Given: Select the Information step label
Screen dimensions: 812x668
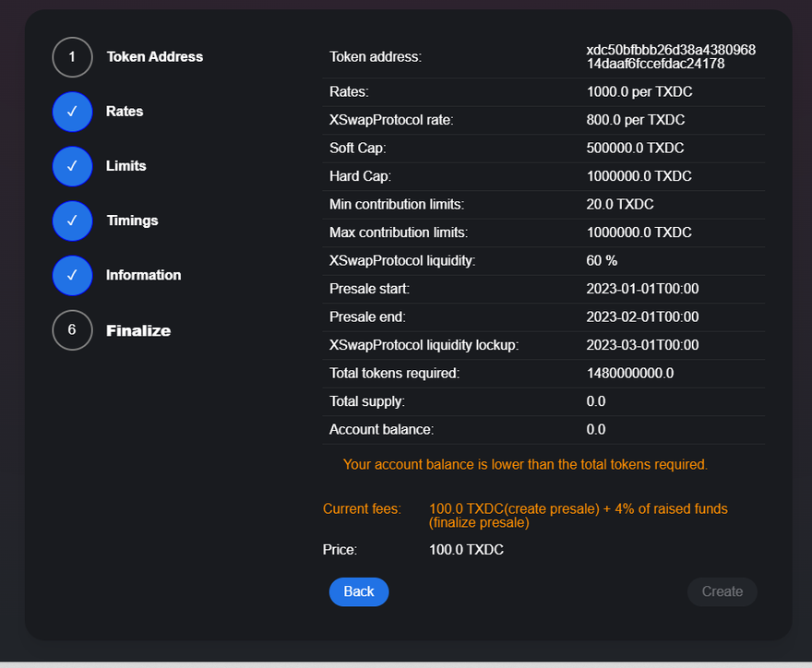Looking at the screenshot, I should (x=143, y=275).
